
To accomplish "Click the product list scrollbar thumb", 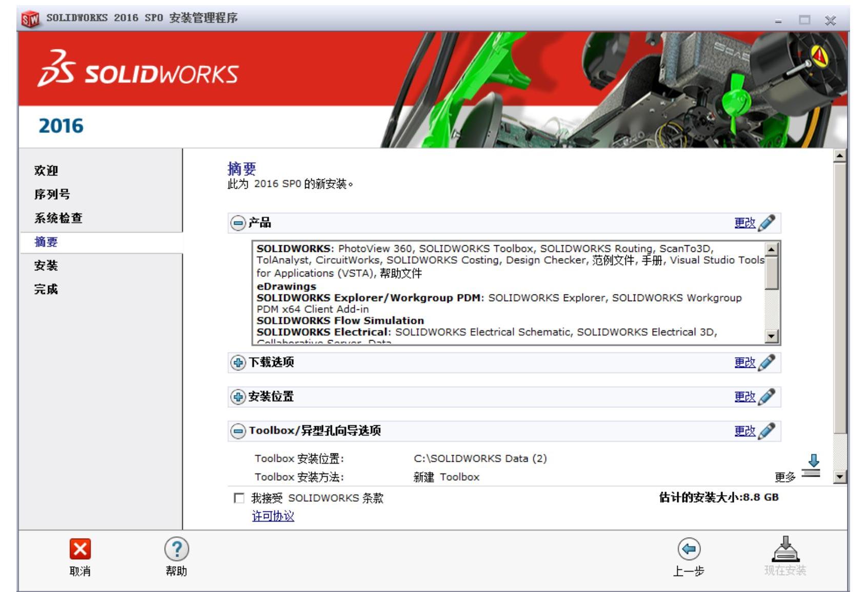I will tap(772, 273).
